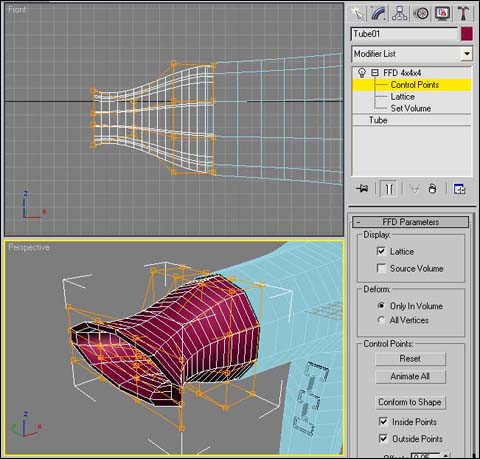The image size is (480, 459).
Task: Toggle the Outside Points checkbox
Action: point(383,438)
